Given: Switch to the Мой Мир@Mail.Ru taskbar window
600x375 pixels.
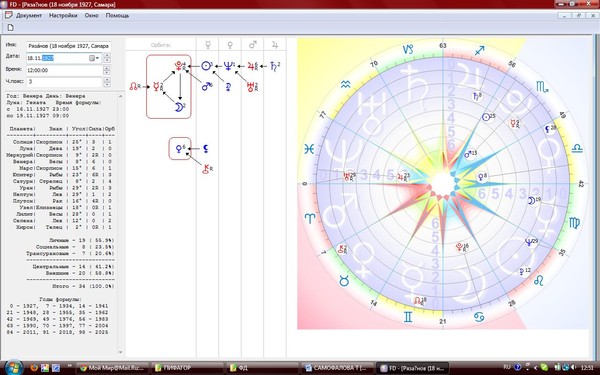Looking at the screenshot, I should coord(112,368).
